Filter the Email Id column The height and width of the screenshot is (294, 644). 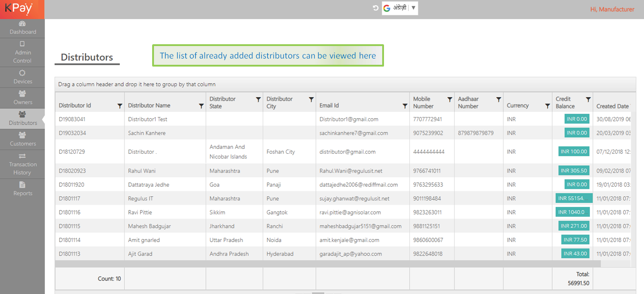[x=405, y=106]
